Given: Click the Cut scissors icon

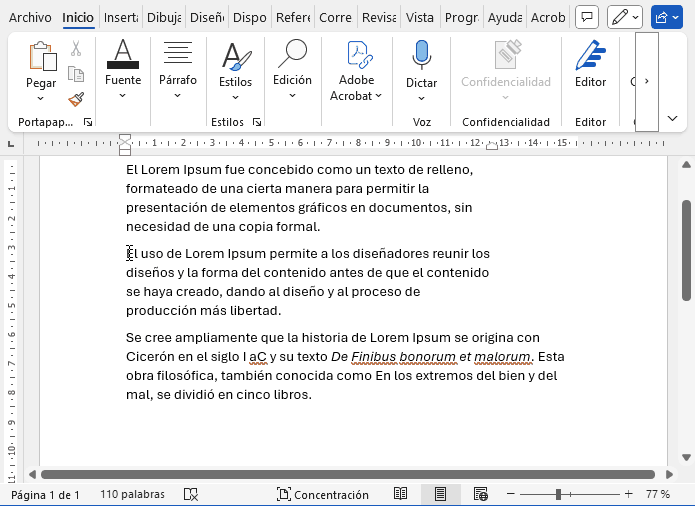Looking at the screenshot, I should click(x=76, y=48).
